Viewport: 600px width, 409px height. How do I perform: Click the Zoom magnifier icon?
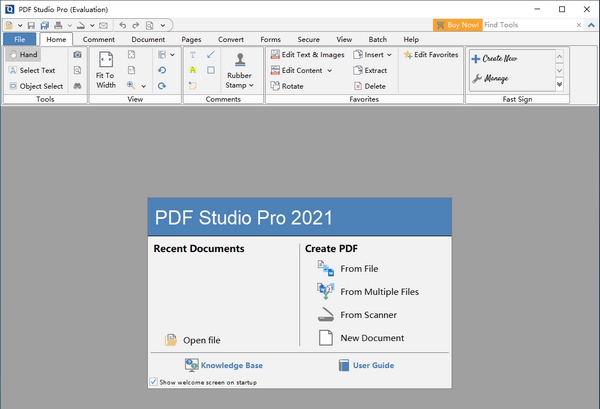pos(131,86)
